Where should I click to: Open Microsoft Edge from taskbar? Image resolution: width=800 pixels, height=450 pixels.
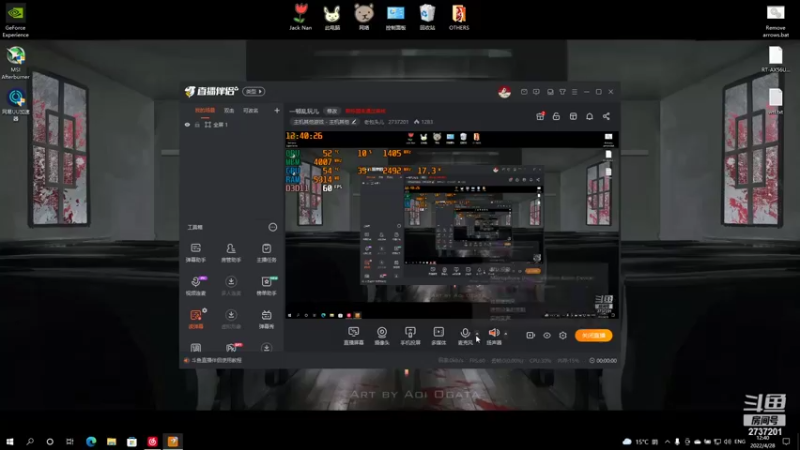(91, 441)
